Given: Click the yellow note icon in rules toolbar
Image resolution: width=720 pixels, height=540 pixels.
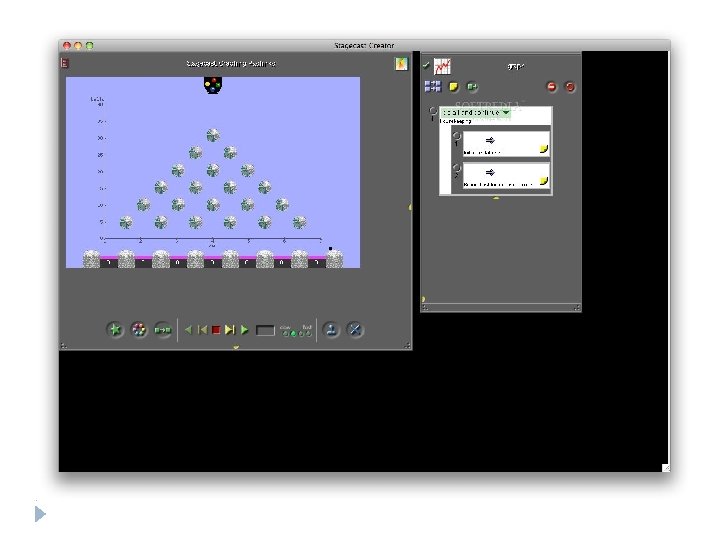Looking at the screenshot, I should point(454,87).
